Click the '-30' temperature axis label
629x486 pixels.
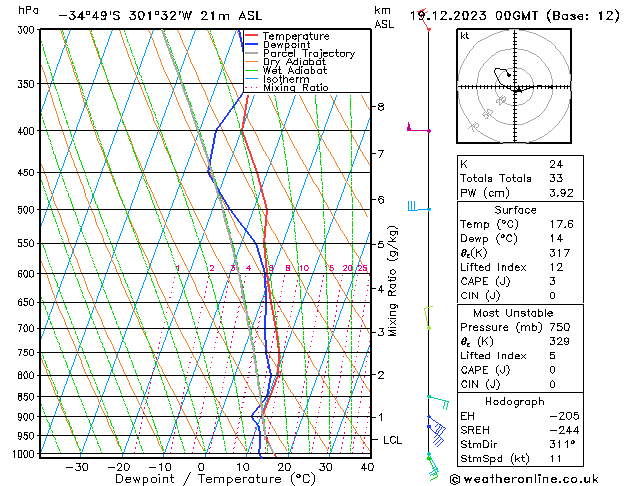77,468
